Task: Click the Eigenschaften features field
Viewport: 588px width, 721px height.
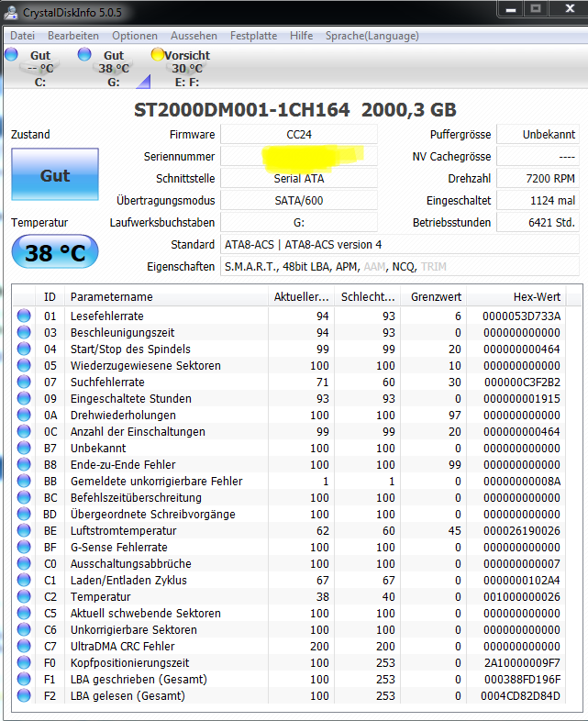Action: (400, 267)
